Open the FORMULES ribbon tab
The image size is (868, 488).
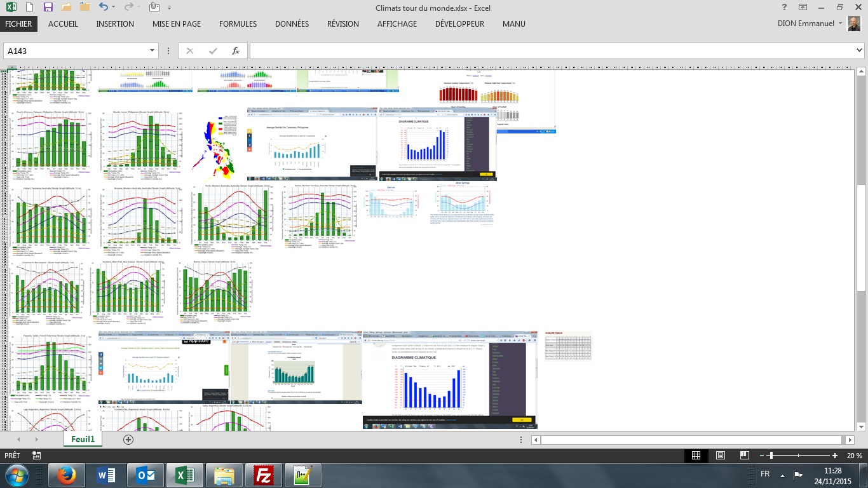click(238, 24)
